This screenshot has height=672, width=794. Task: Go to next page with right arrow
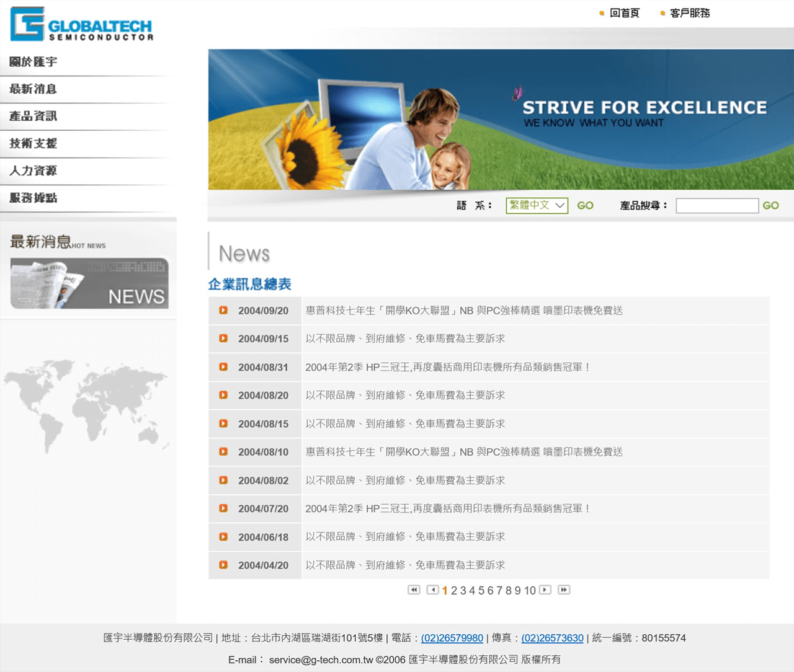tap(545, 590)
